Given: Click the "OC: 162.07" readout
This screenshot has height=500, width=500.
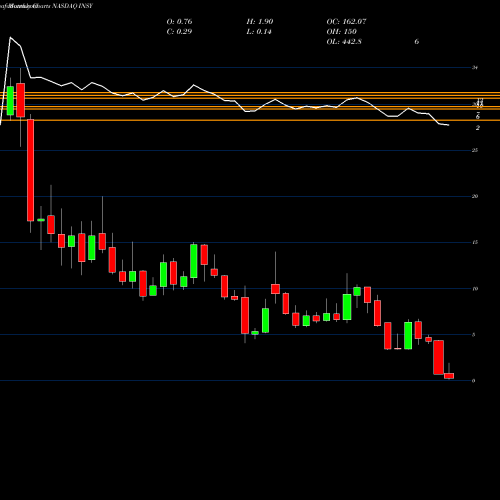Looking at the screenshot, I should point(346,22).
